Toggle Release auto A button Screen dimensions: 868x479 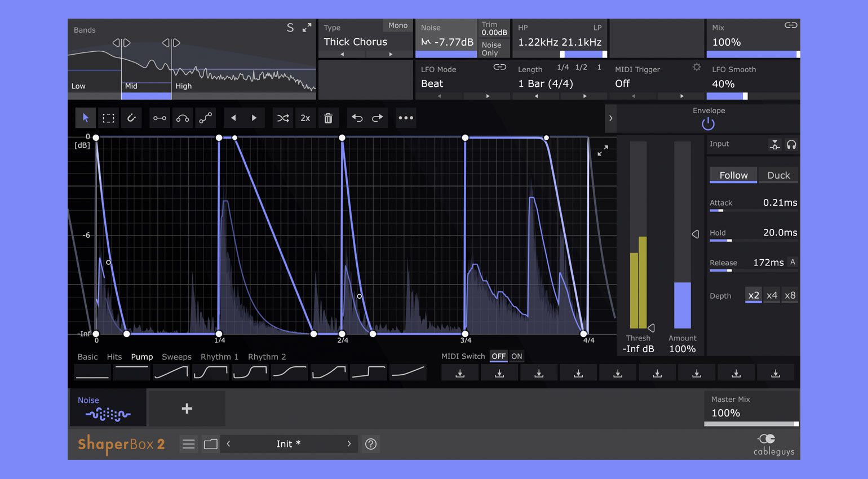click(x=792, y=262)
